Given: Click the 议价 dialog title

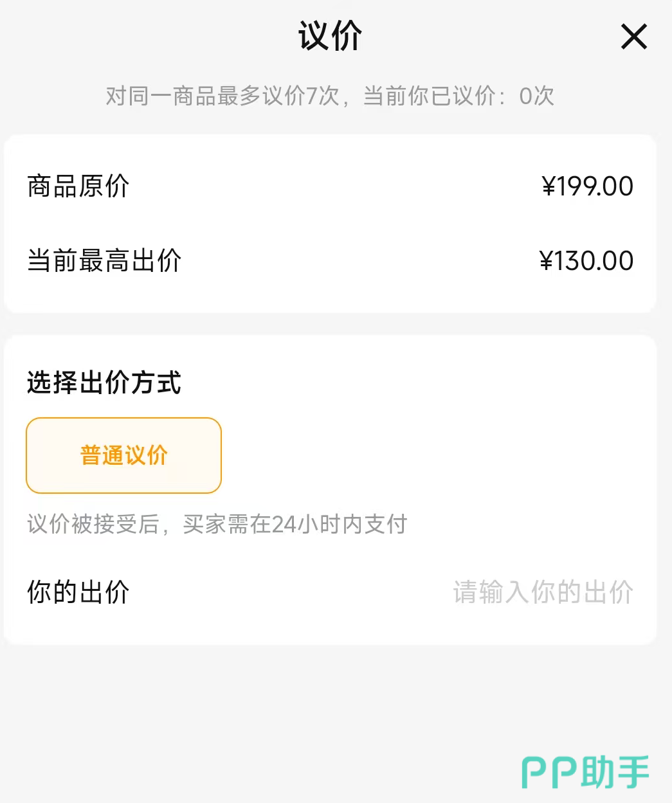Looking at the screenshot, I should click(x=330, y=35).
